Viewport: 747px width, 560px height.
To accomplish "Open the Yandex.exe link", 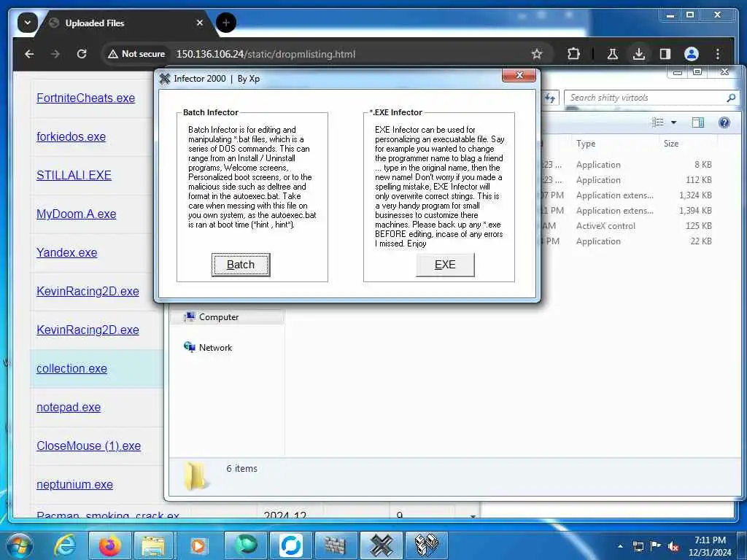I will pos(66,252).
